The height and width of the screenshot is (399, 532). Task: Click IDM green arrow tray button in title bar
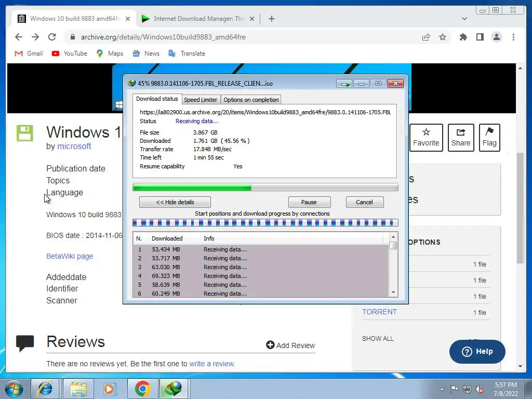click(x=344, y=84)
